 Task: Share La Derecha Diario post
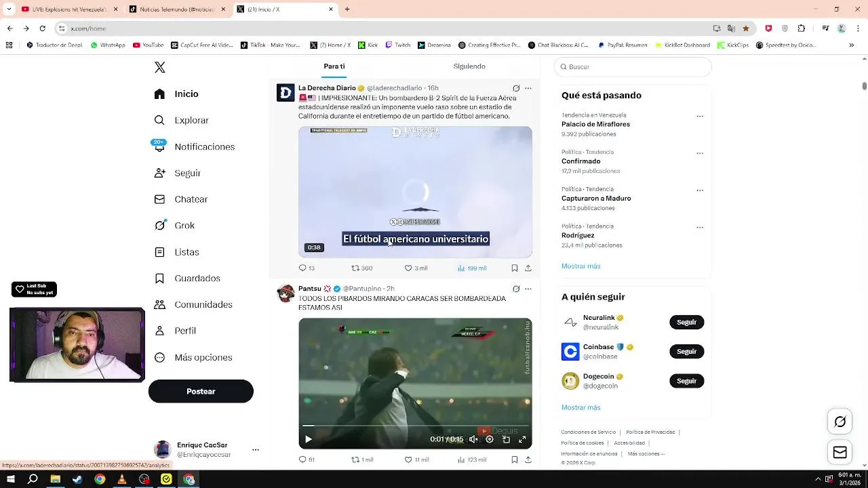[x=528, y=268]
